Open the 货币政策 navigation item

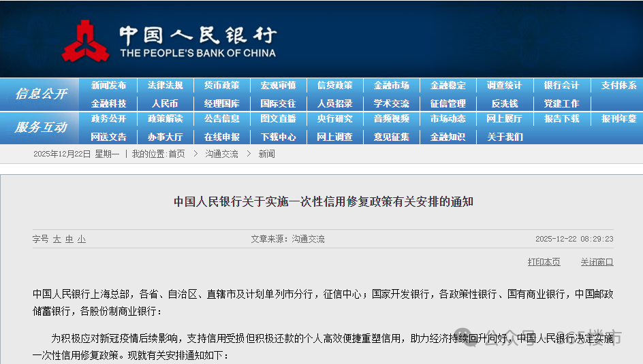pyautogui.click(x=221, y=86)
